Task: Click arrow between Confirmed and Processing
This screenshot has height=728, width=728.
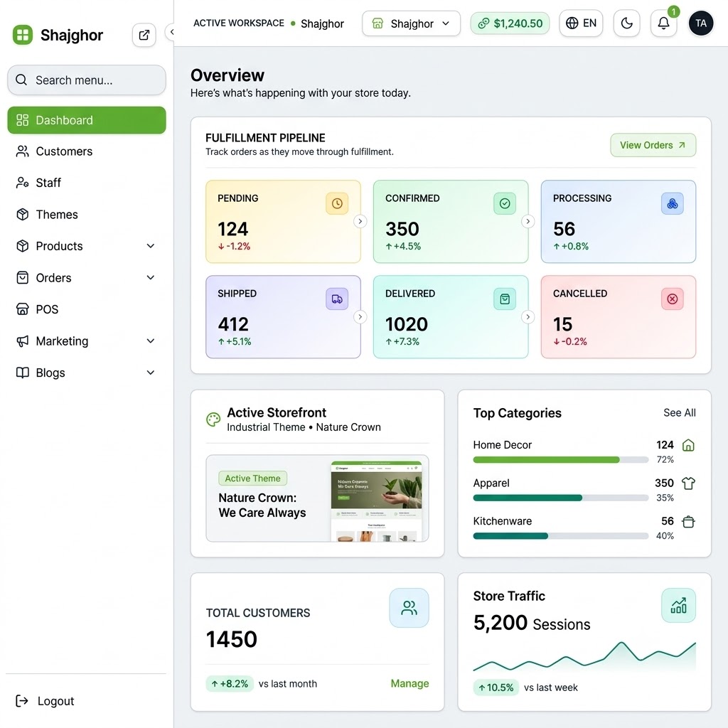Action: pos(528,222)
